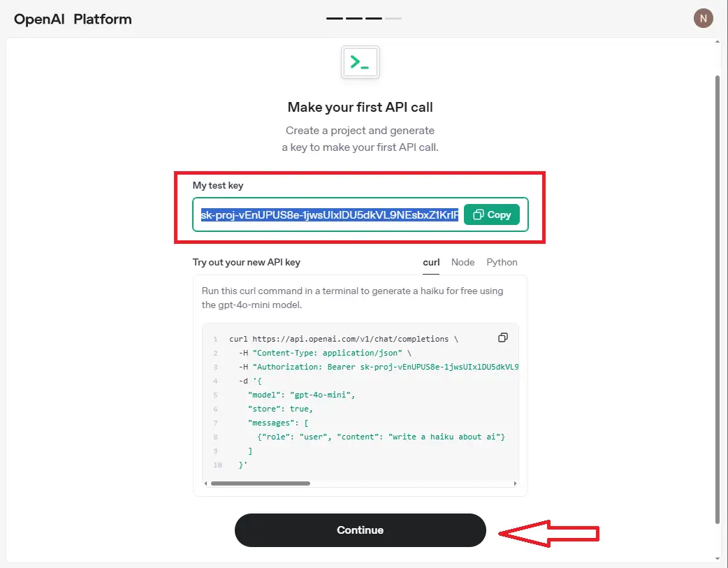Switch to the curl tab

[x=431, y=262]
